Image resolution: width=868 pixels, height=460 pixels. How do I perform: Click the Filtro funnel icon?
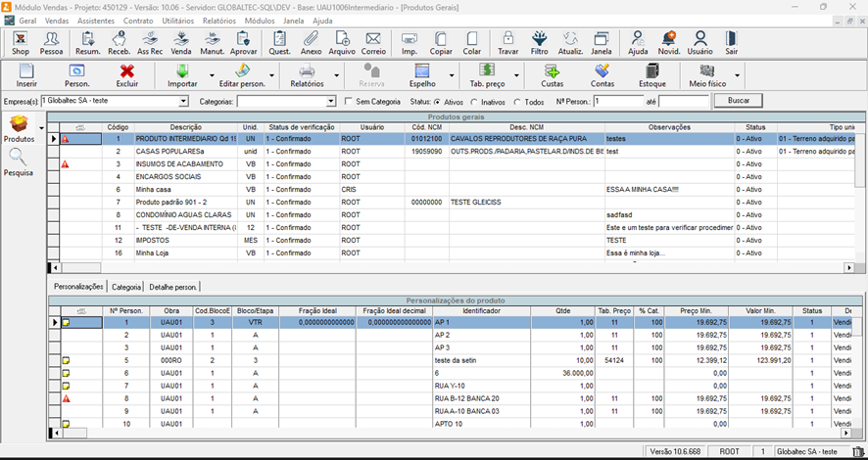coord(539,42)
